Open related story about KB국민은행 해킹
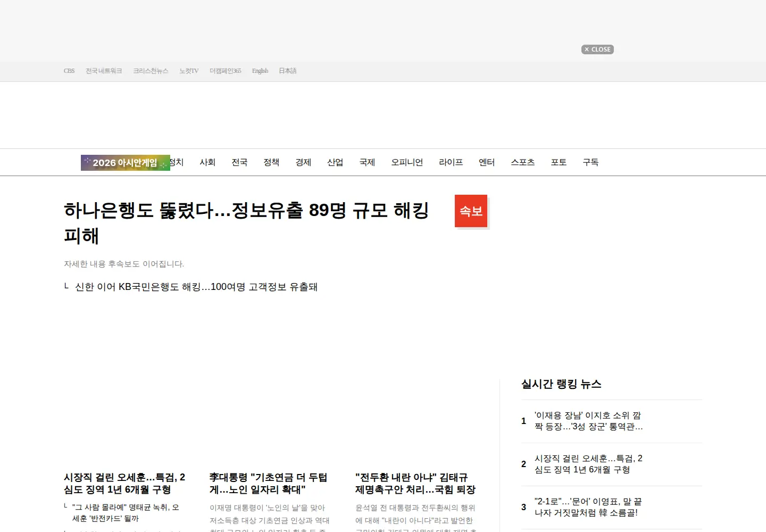Screen dimensions: 766x532 pyautogui.click(x=196, y=287)
